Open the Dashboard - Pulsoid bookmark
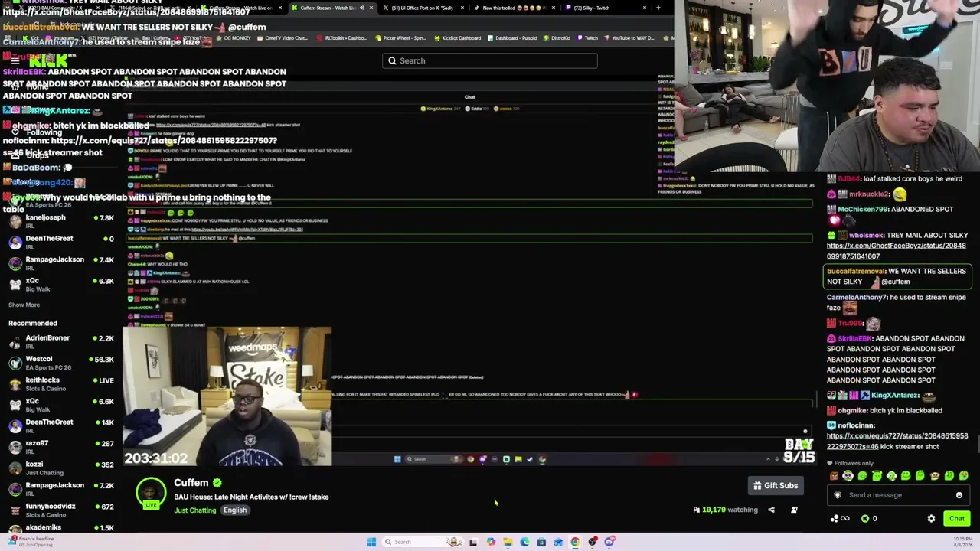Screen dimensions: 980x551 [514, 38]
